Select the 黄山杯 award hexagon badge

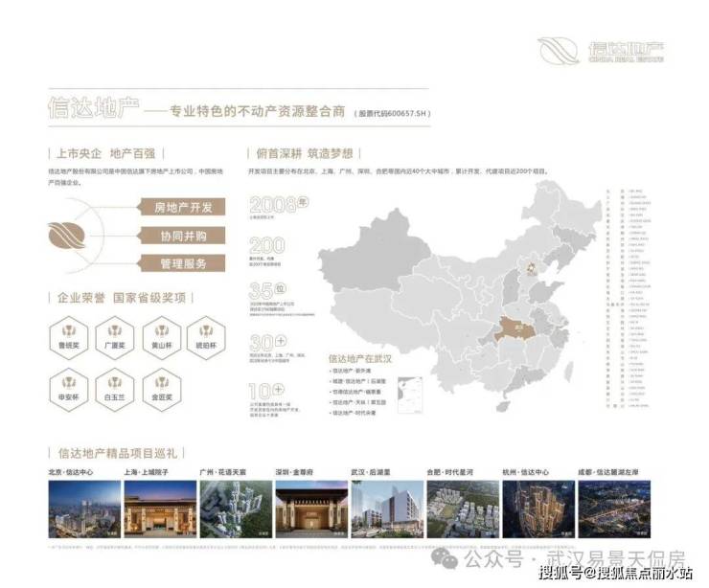pos(161,338)
